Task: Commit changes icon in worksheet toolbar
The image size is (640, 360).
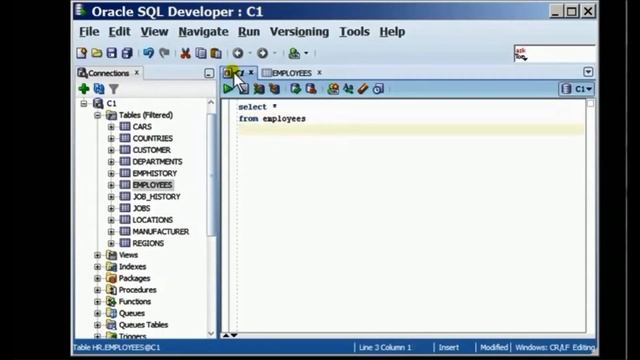Action: point(296,89)
